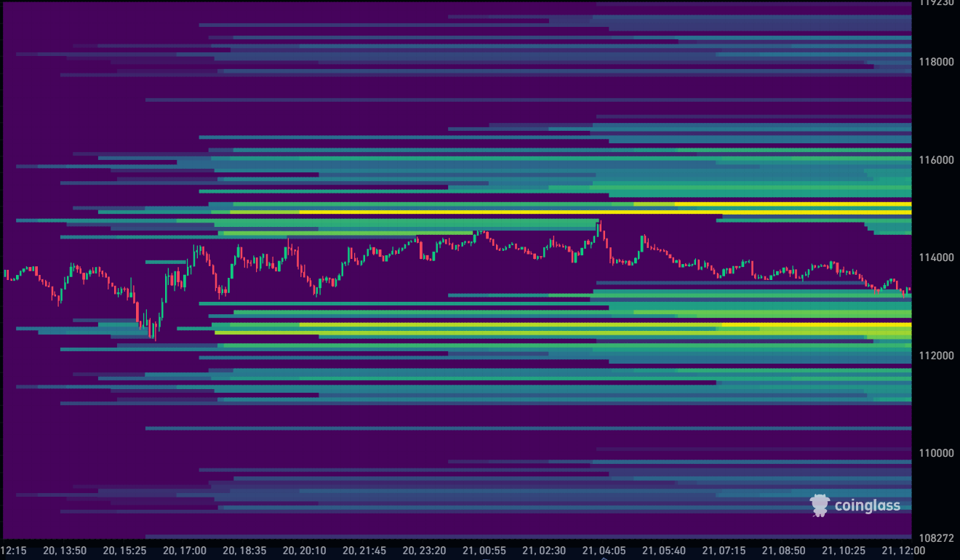960x560 pixels.
Task: Select the '21, 10:25' time label
Action: (843, 551)
